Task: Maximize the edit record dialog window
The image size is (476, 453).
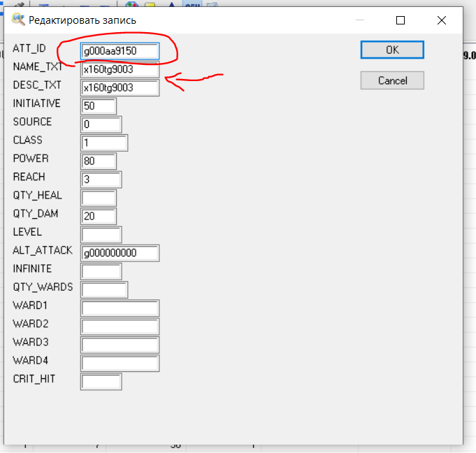Action: pos(401,20)
